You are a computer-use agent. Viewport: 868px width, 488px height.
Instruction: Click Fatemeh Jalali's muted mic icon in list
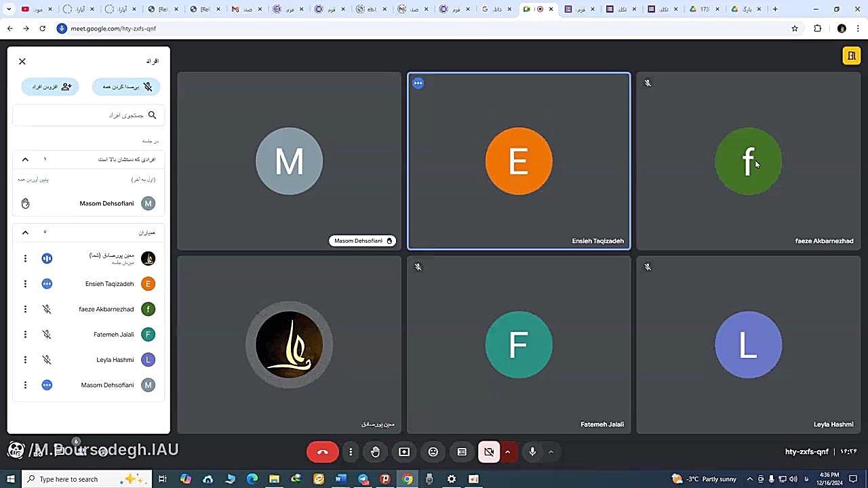[x=47, y=334]
